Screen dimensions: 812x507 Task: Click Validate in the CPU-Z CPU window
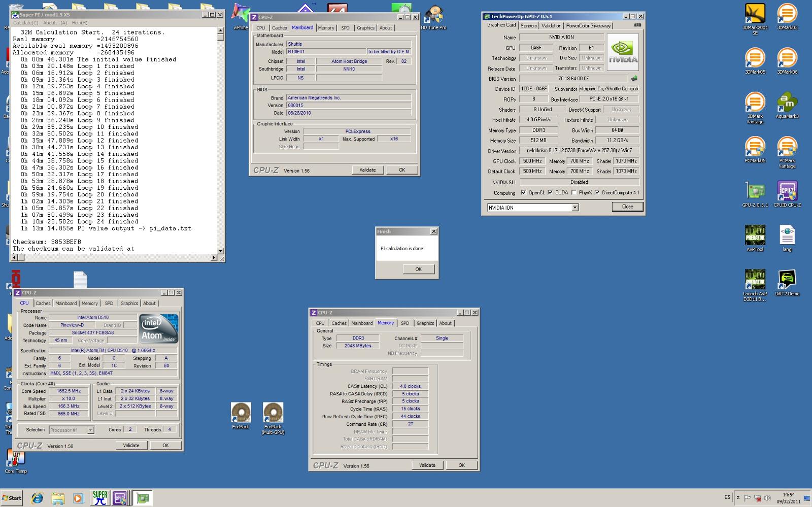pos(131,445)
